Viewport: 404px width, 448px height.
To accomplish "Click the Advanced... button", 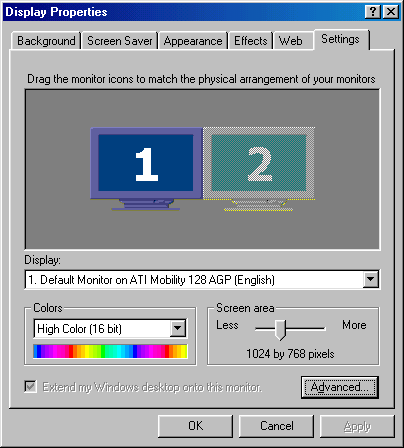I will (x=340, y=387).
